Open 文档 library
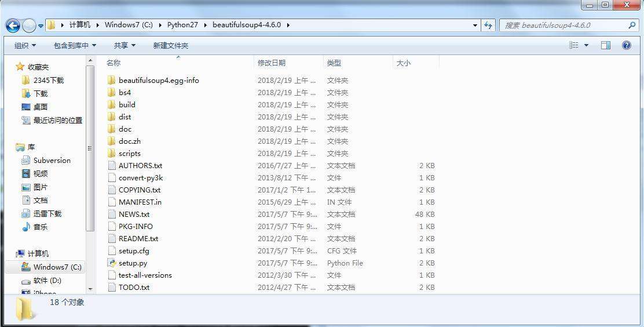Image resolution: width=644 pixels, height=327 pixels. point(41,200)
